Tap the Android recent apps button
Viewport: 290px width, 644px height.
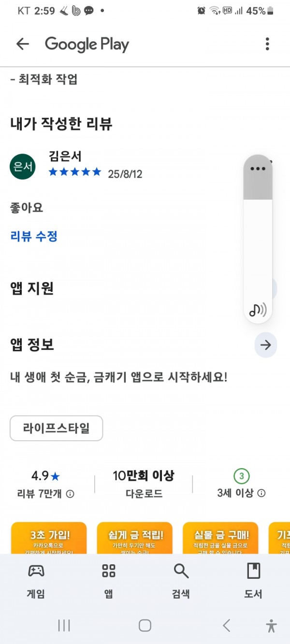[64, 626]
